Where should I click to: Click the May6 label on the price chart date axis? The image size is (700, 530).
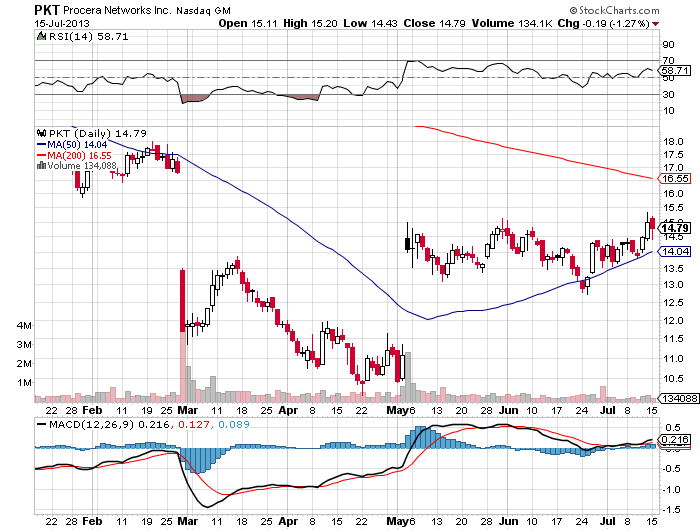tap(401, 410)
